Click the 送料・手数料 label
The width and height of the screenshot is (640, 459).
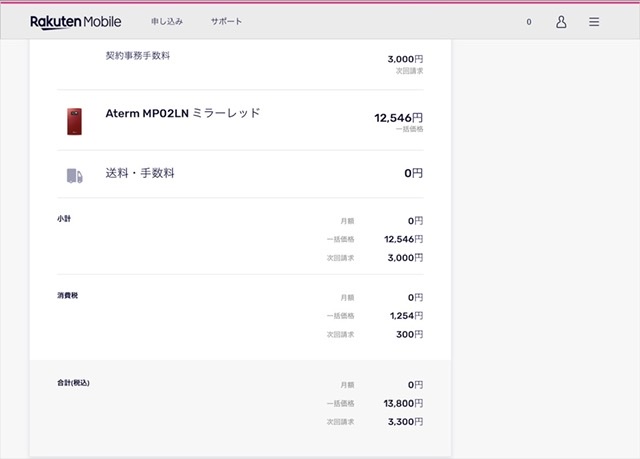click(x=140, y=173)
